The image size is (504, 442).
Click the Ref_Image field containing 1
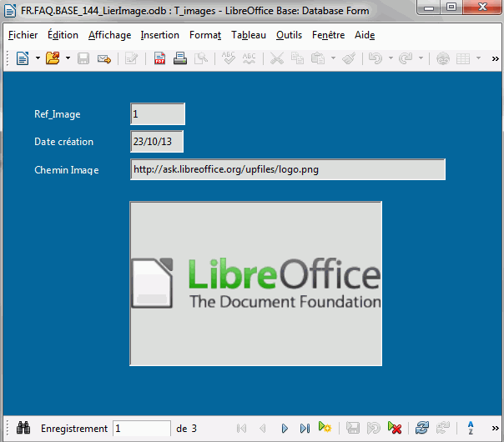pyautogui.click(x=158, y=113)
